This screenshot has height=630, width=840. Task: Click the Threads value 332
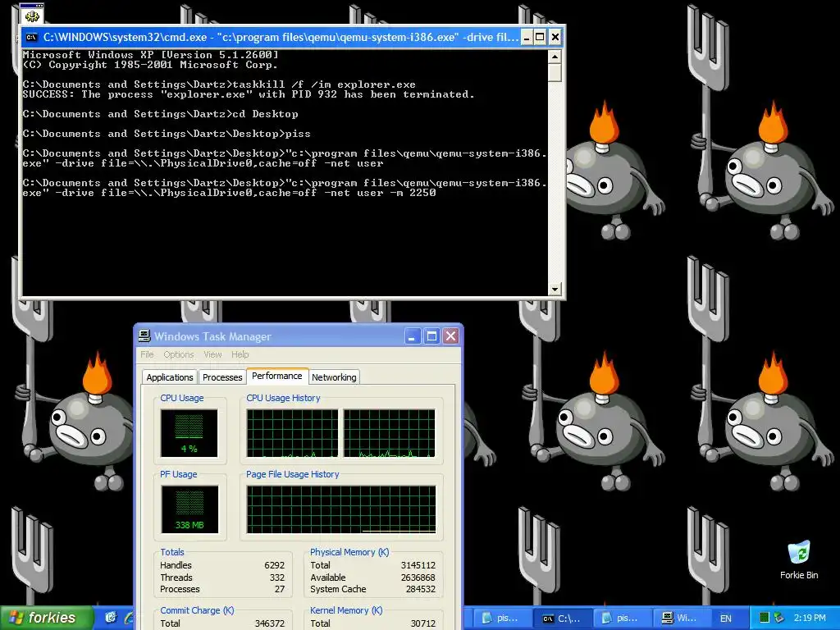(277, 577)
